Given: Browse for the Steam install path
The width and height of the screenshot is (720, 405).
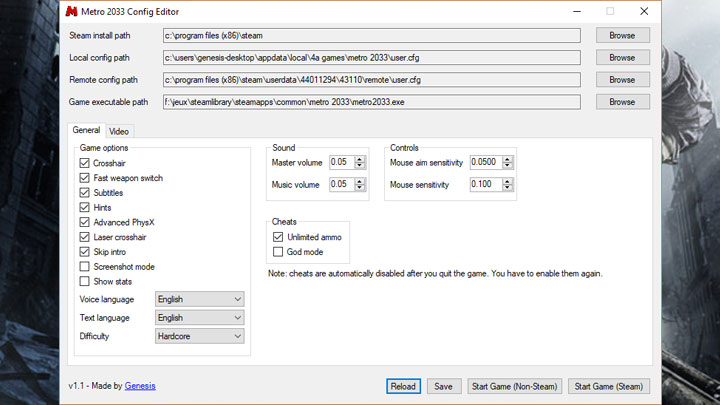Looking at the screenshot, I should (622, 35).
